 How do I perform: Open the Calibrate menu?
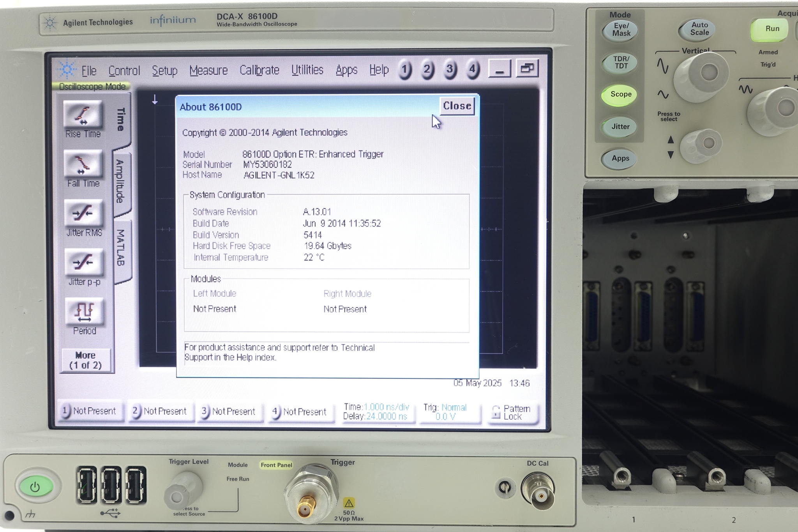click(x=259, y=70)
